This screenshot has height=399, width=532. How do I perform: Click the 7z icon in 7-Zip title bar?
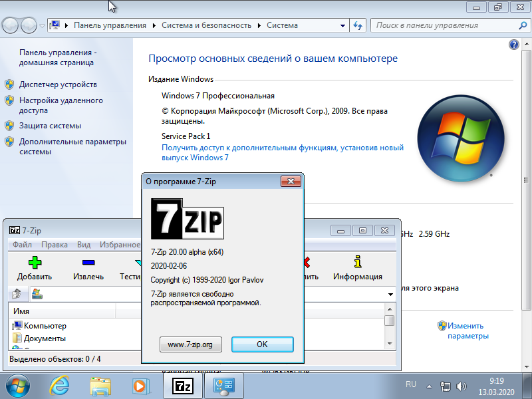click(14, 230)
